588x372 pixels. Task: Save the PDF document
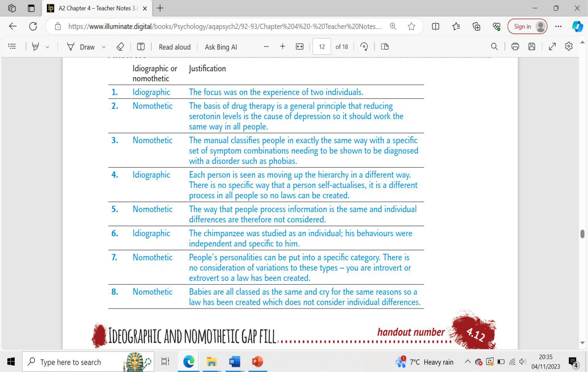pos(532,46)
